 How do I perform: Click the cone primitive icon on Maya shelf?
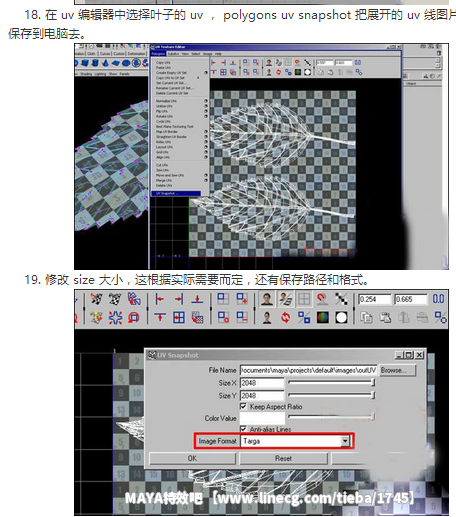pyautogui.click(x=105, y=63)
